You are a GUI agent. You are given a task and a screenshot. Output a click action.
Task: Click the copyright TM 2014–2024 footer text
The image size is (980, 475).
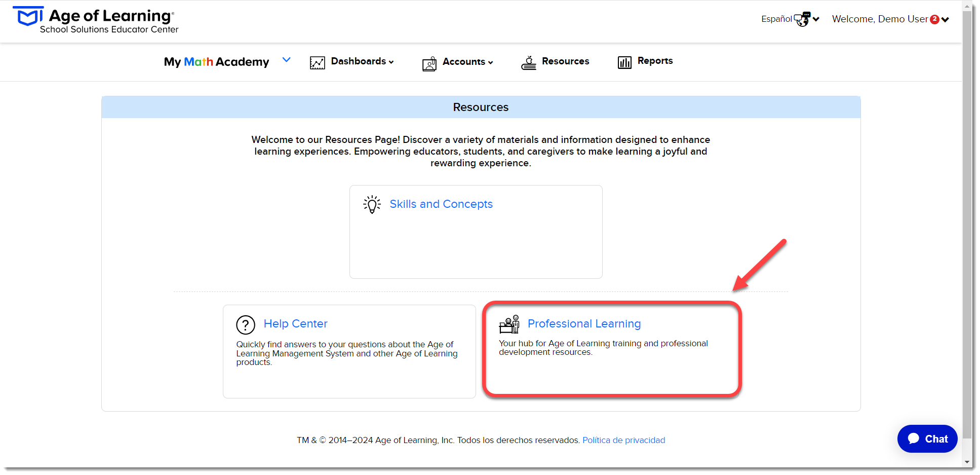[x=438, y=440]
